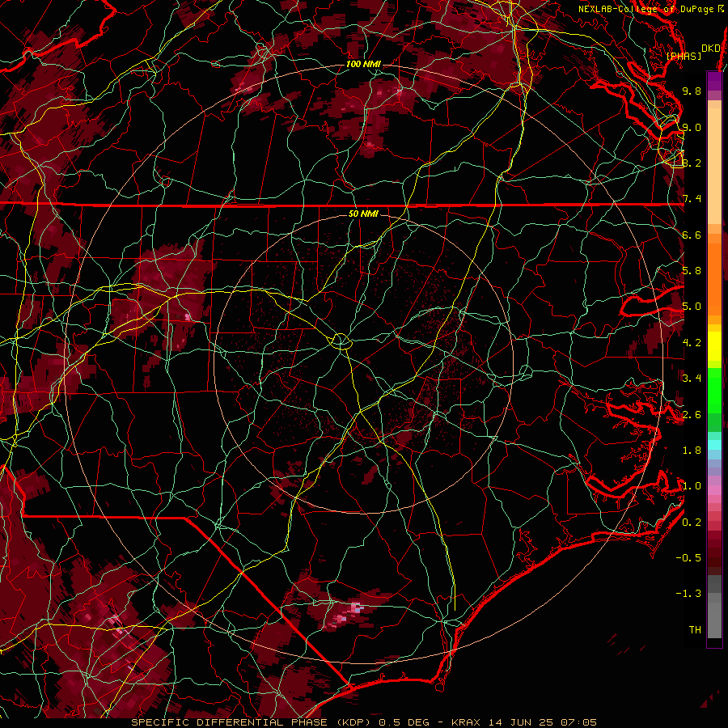Click the -0.5 value on color scale
The width and height of the screenshot is (728, 728).
[688, 558]
